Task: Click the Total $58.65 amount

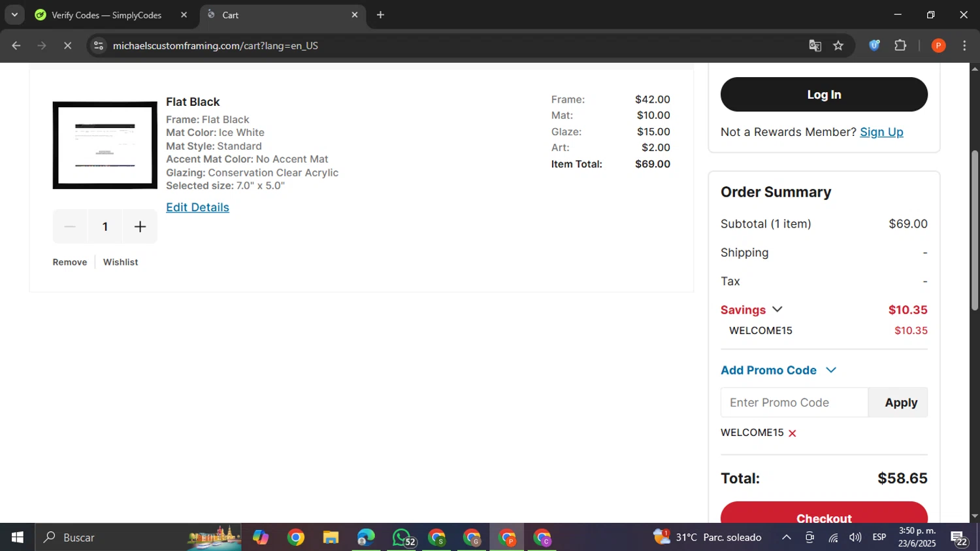Action: [902, 478]
